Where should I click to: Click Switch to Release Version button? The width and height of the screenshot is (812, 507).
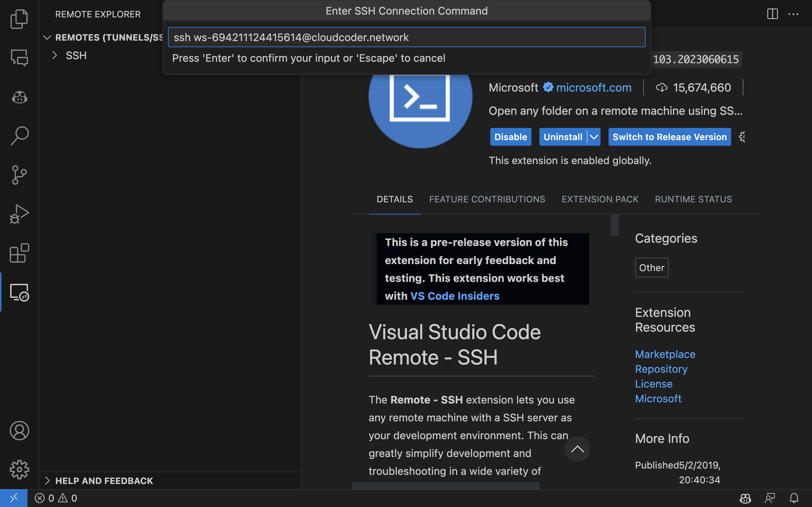click(669, 137)
